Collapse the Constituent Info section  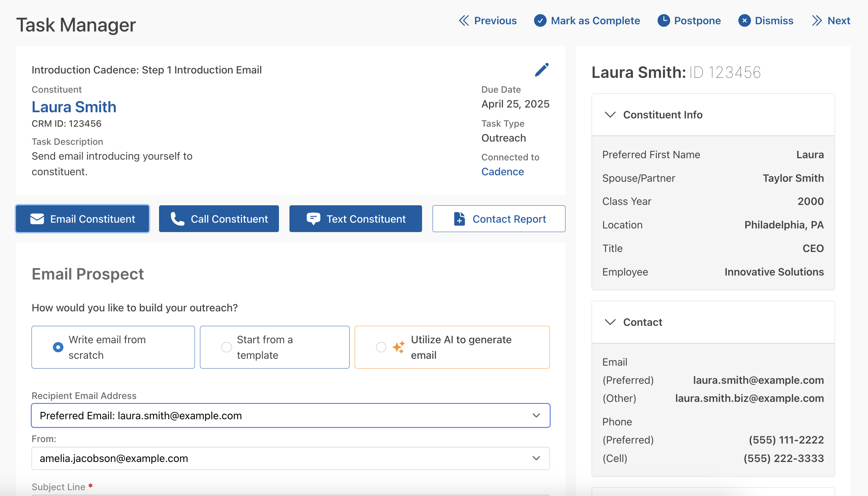pos(713,115)
